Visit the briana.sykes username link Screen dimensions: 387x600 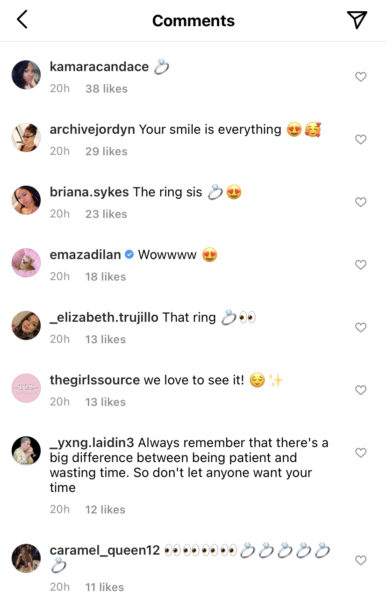[89, 192]
